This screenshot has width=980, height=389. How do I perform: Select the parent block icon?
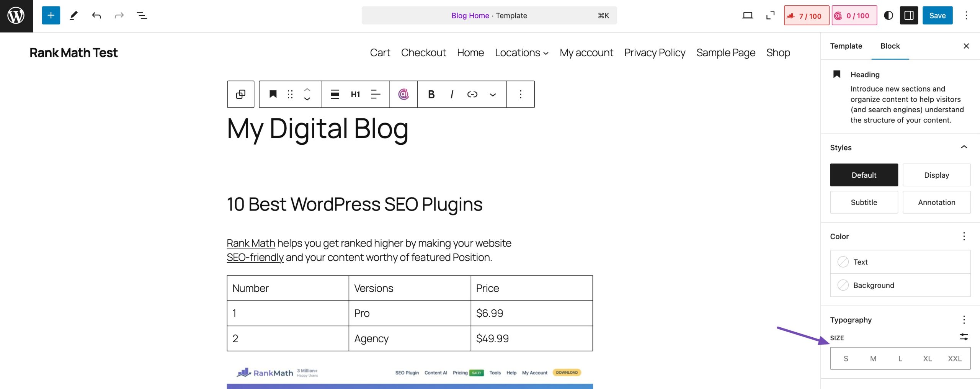pos(241,94)
